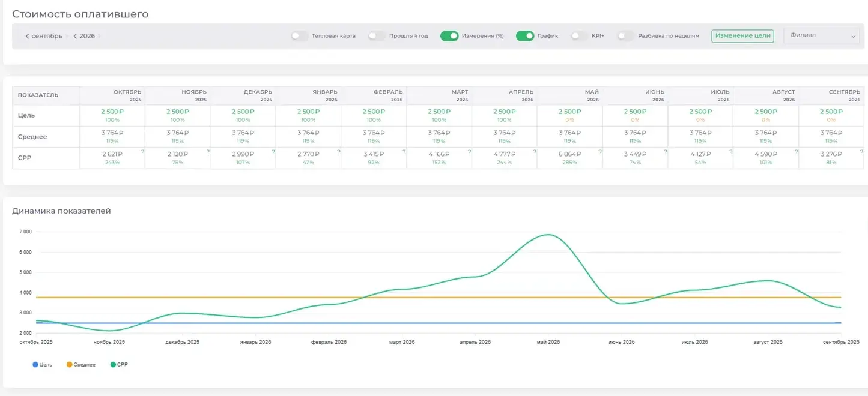The image size is (868, 396).
Task: Disable the Измерения (%) toggle
Action: click(x=449, y=36)
